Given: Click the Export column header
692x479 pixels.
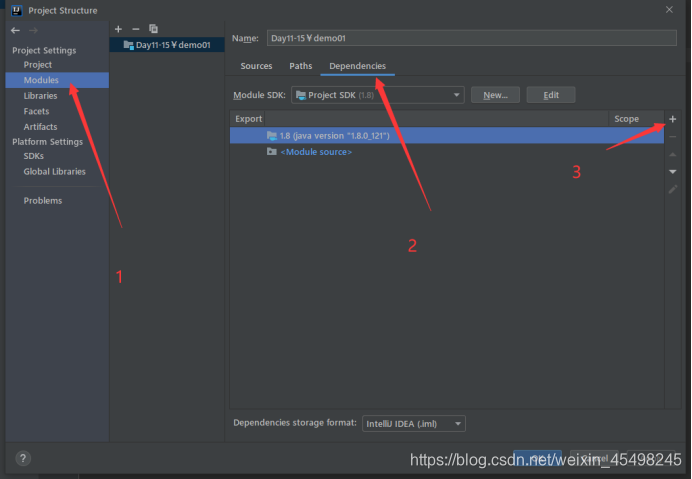Looking at the screenshot, I should [248, 119].
